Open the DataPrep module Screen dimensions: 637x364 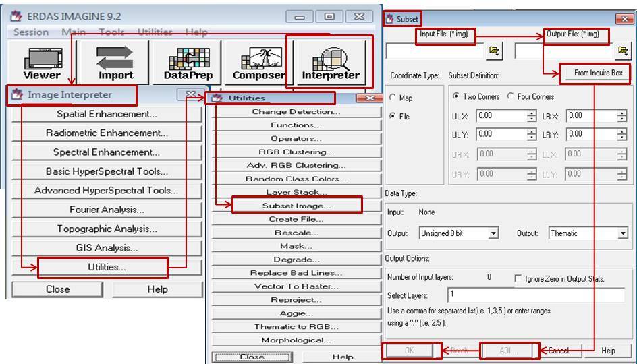tap(188, 63)
